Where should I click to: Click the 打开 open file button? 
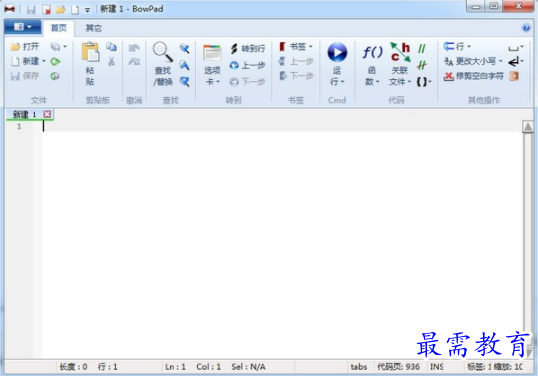25,47
